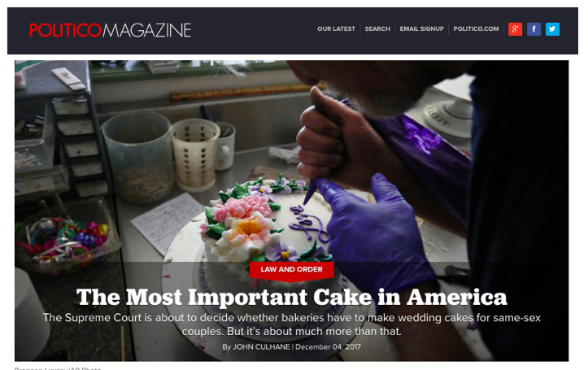Image resolution: width=588 pixels, height=370 pixels.
Task: Go home via the red POLITICO logo text
Action: click(x=65, y=30)
